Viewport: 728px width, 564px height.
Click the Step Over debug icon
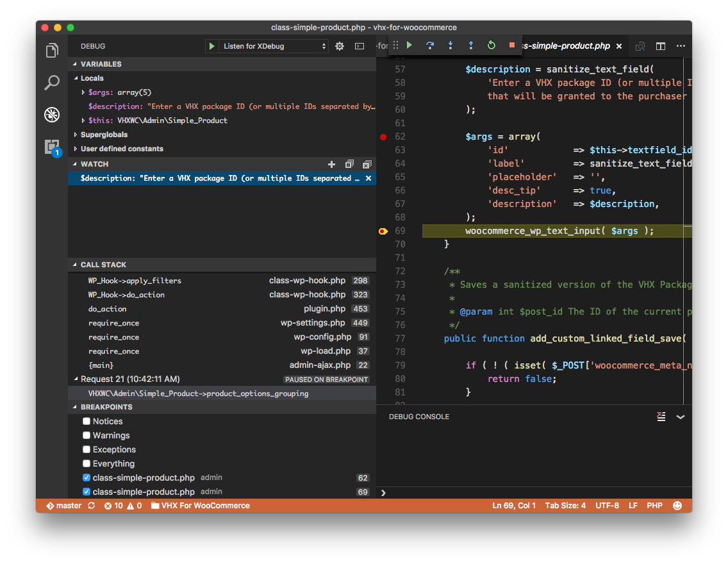click(x=430, y=46)
